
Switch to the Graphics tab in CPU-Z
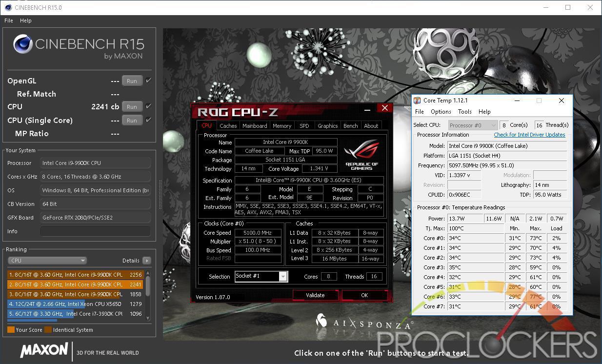tap(328, 125)
